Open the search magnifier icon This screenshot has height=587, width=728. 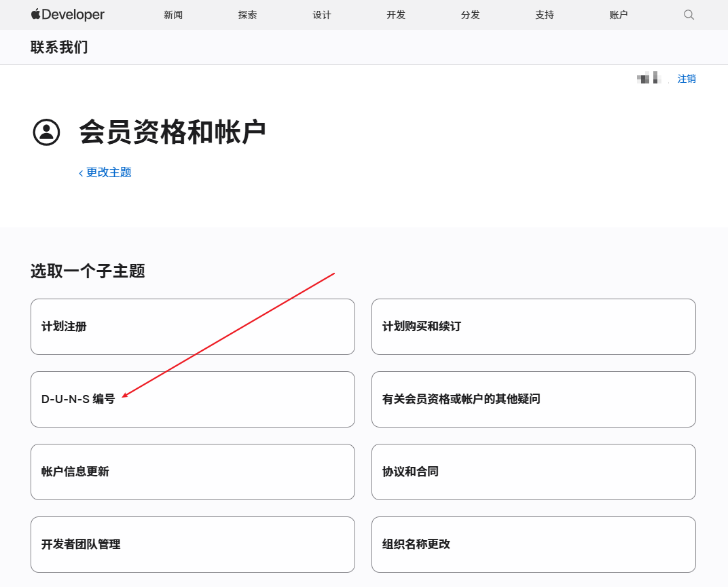click(689, 14)
